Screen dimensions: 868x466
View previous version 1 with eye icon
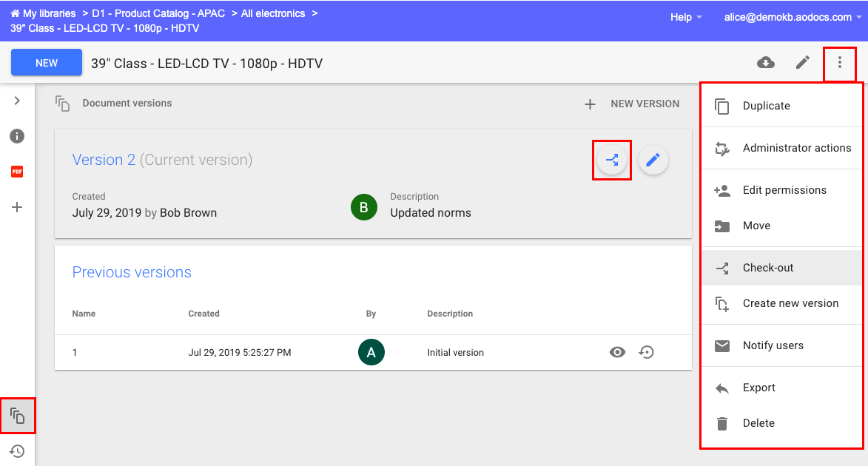(x=617, y=353)
